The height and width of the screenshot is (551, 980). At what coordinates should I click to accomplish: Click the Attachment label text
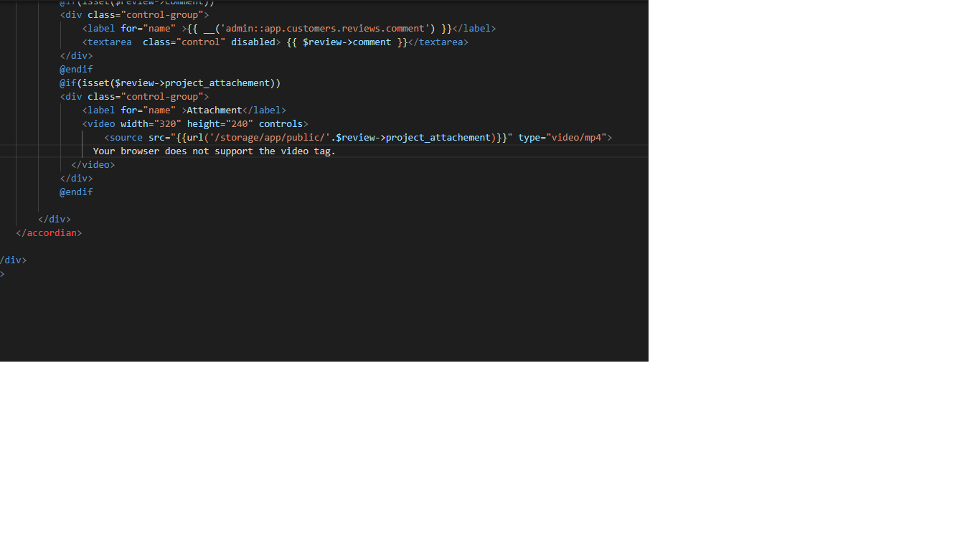pos(215,110)
